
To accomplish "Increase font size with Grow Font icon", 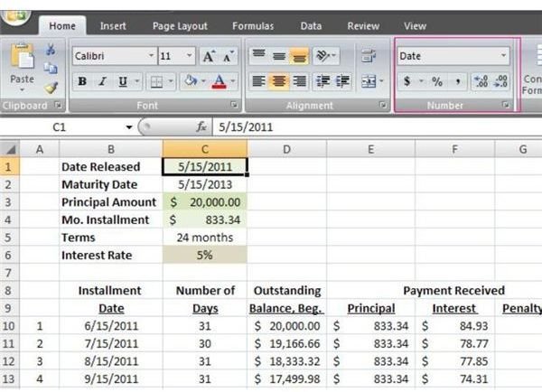I will tap(209, 56).
